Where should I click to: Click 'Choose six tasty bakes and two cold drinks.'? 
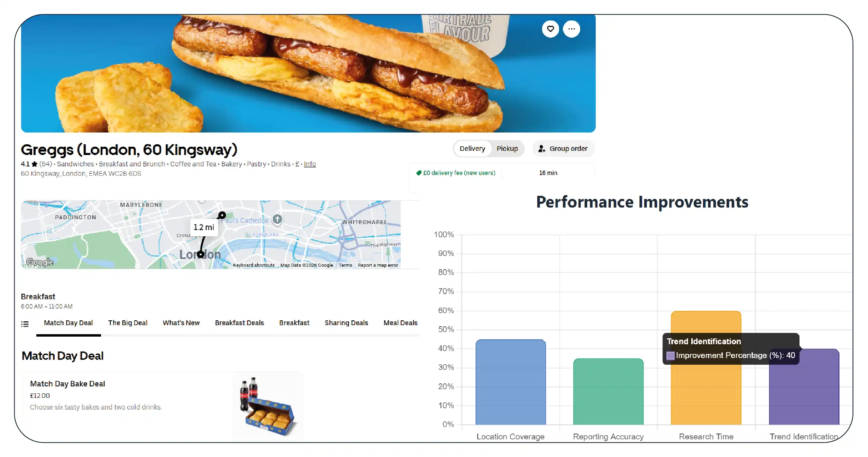(96, 407)
